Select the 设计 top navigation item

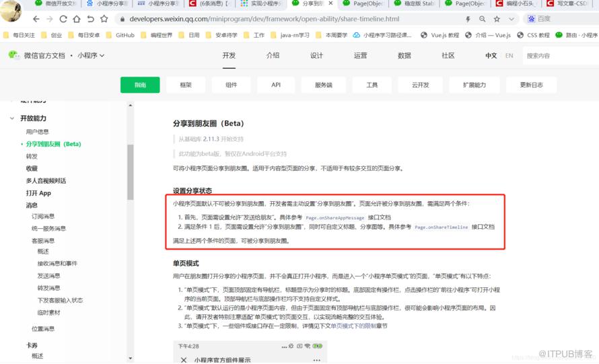pyautogui.click(x=316, y=55)
